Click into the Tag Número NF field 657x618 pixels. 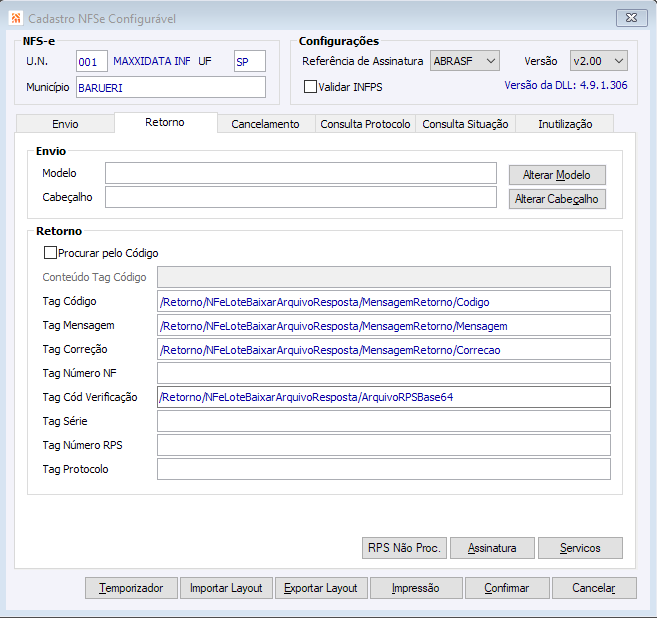383,373
